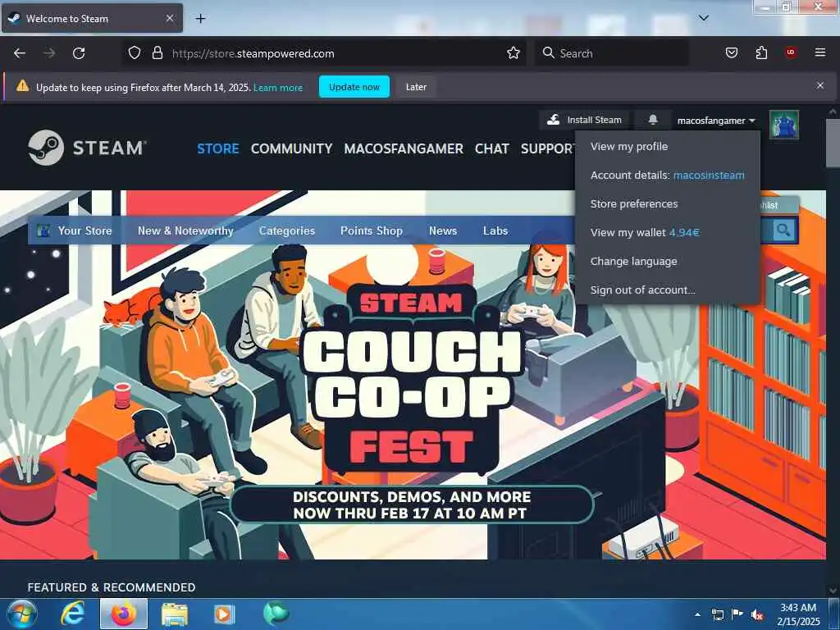The image size is (840, 630).
Task: Click the Install Steam button
Action: [x=584, y=120]
